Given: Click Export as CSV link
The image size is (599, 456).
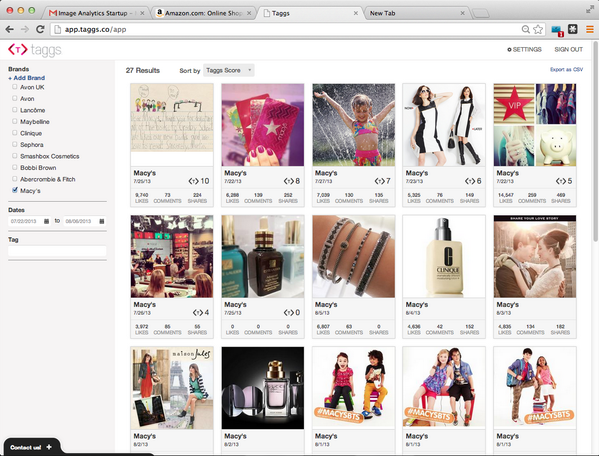Looking at the screenshot, I should (567, 70).
